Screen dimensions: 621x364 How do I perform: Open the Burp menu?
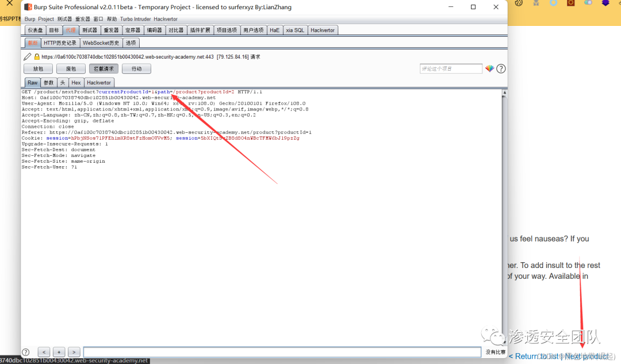[30, 19]
